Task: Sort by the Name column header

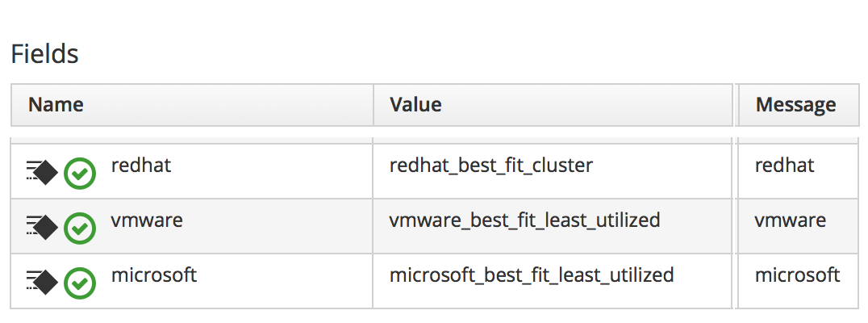Action: click(x=56, y=104)
